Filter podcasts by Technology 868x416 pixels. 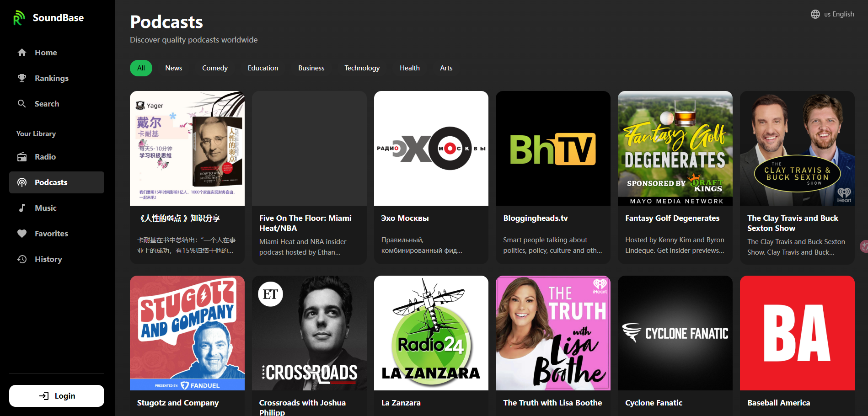362,68
